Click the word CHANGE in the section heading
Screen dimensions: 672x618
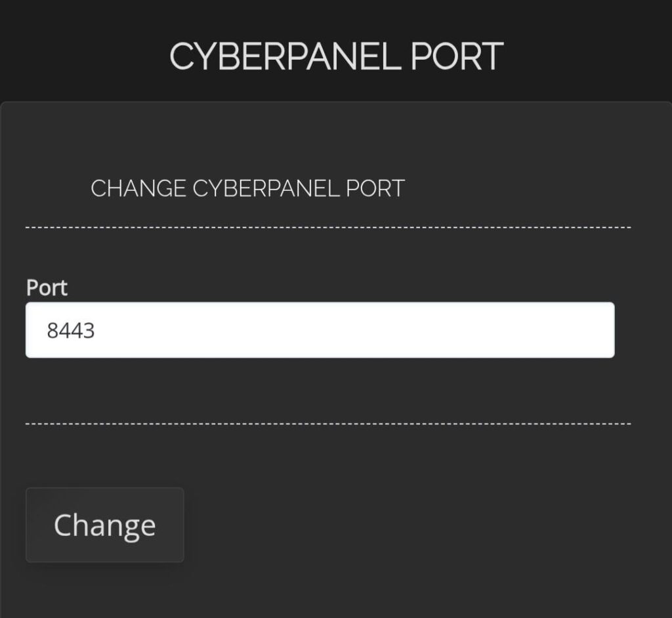[x=138, y=188]
